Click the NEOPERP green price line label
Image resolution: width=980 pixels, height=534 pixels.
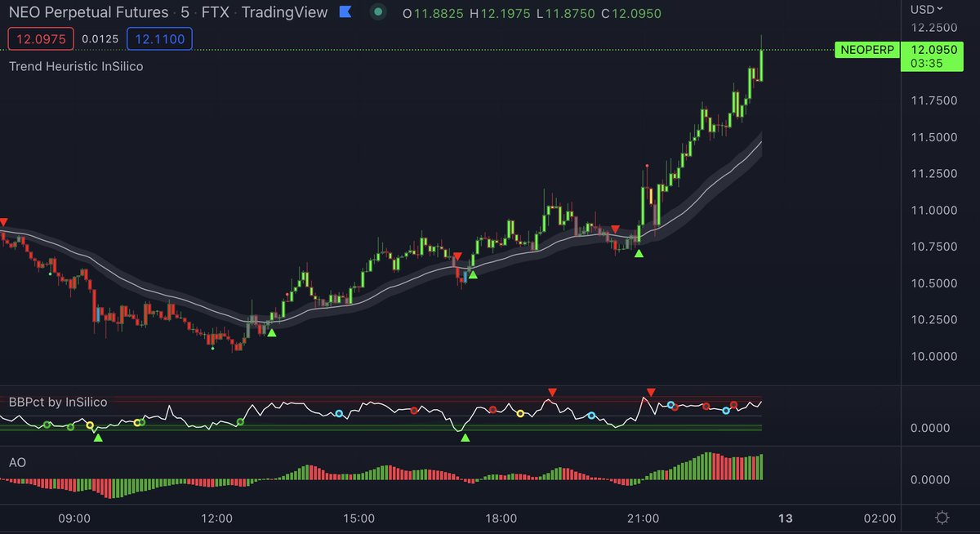(x=866, y=50)
